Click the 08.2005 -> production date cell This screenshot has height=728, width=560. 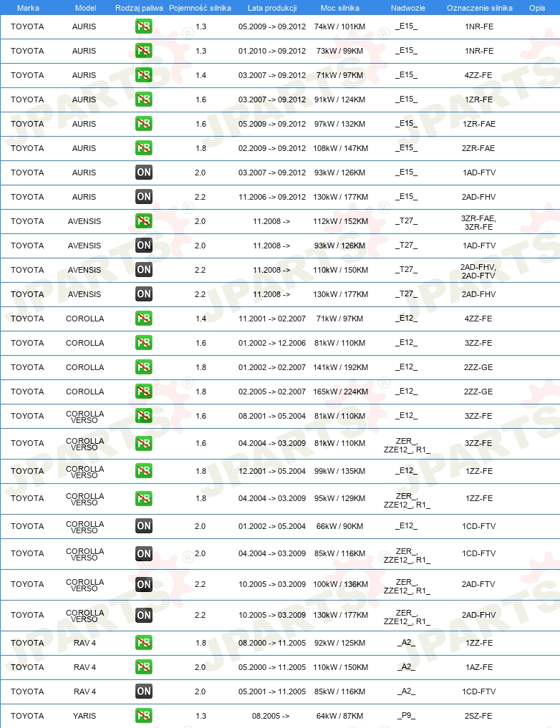(271, 716)
